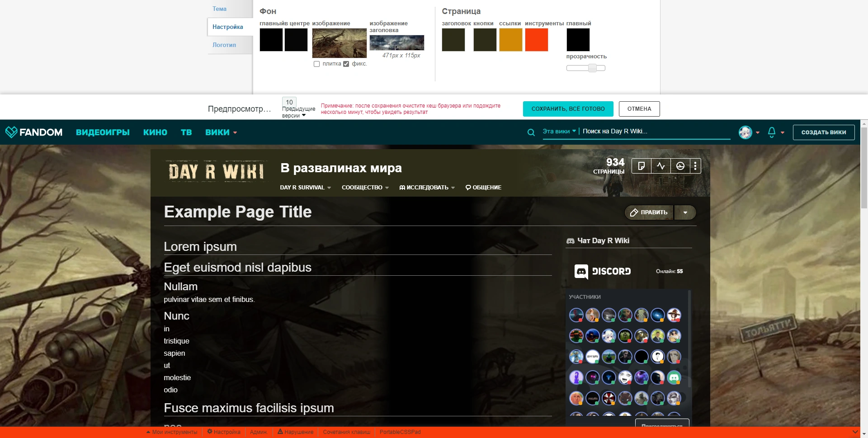The image size is (868, 438).
Task: Expand Мои инструменты in the bottom toolbar
Action: click(x=172, y=432)
